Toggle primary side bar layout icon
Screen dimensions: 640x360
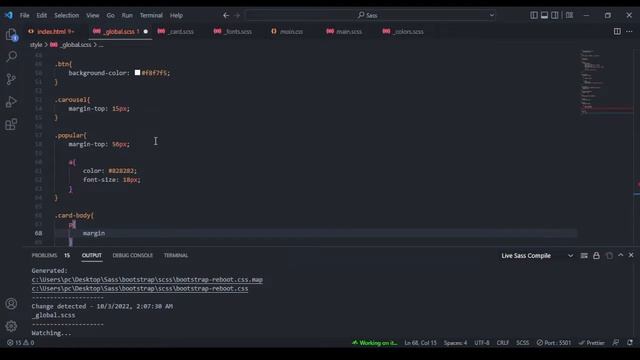point(534,15)
